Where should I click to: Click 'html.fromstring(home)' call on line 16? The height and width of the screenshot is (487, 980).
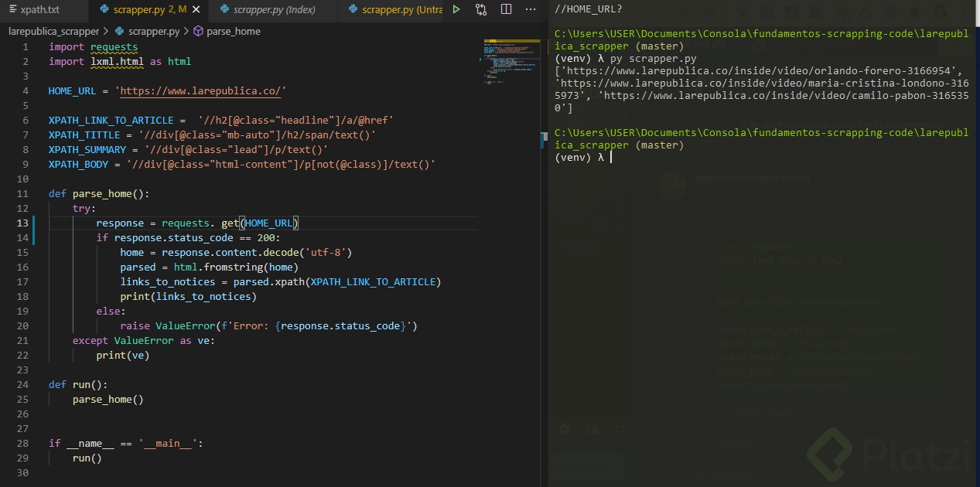coord(236,267)
